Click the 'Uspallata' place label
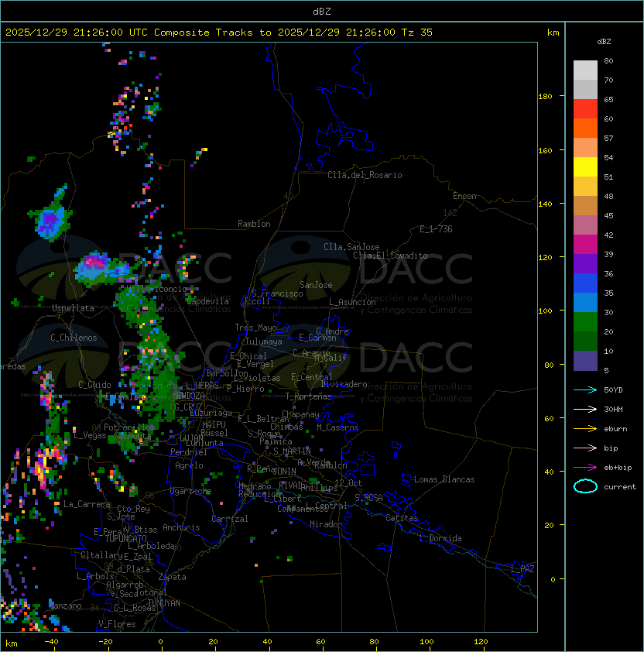The image size is (644, 652). tap(73, 308)
